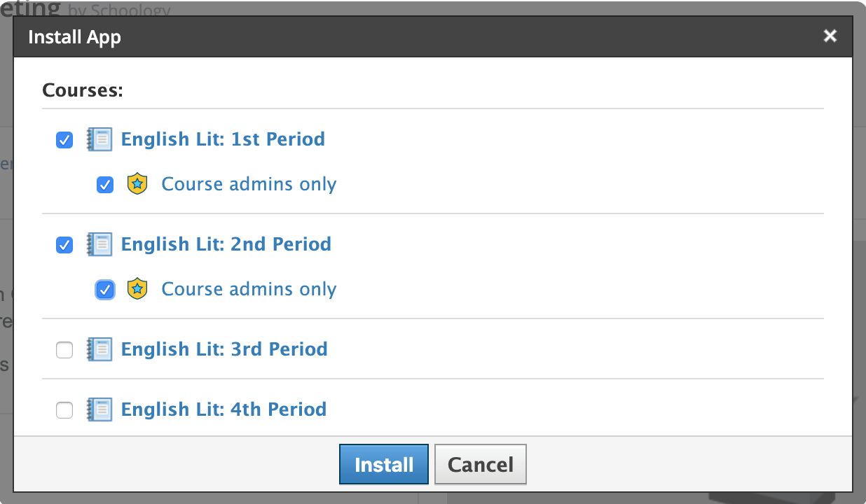
Task: Click the admin shield icon under 2nd Period
Action: pyautogui.click(x=137, y=289)
